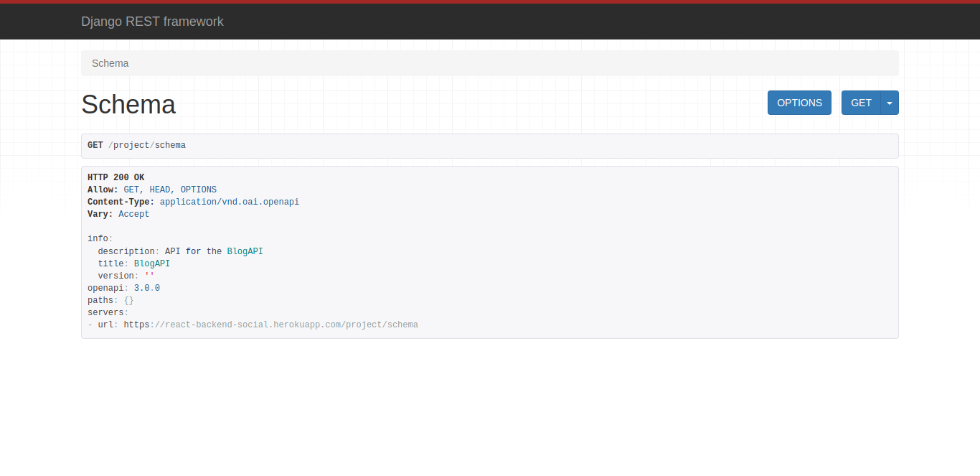Click the title: BlogAPI line
The height and width of the screenshot is (476, 980).
[x=134, y=263]
